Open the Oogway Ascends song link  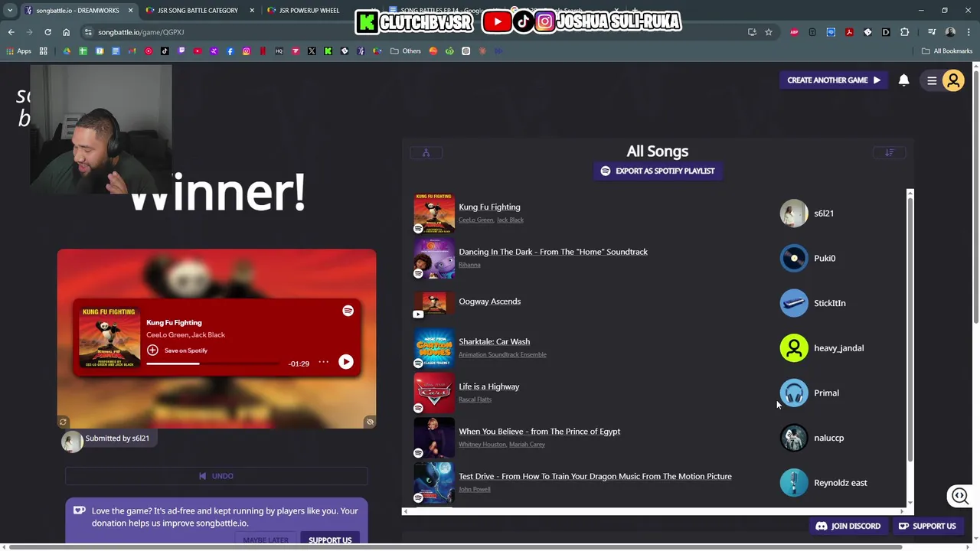(x=489, y=302)
